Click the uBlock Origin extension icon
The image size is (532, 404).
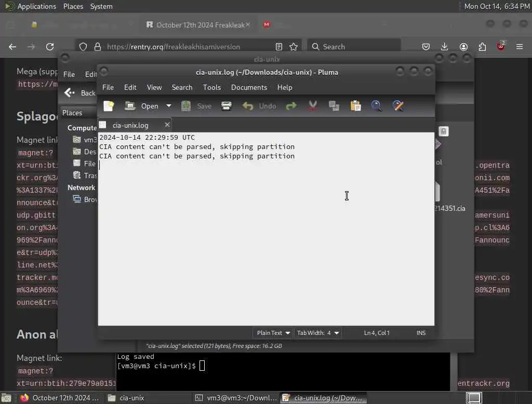click(501, 46)
